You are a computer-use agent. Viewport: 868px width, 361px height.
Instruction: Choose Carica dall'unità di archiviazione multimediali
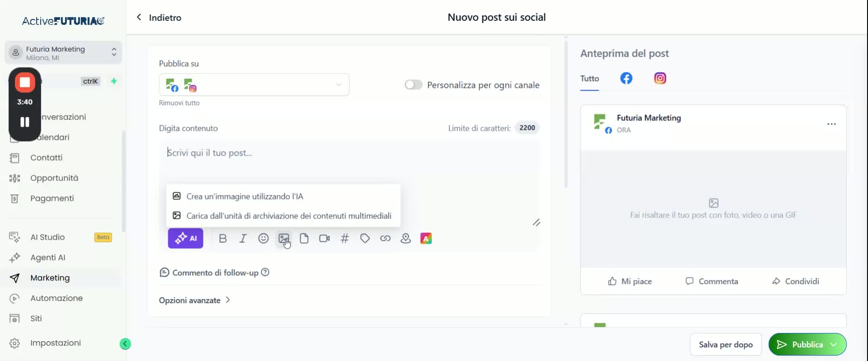coord(283,216)
